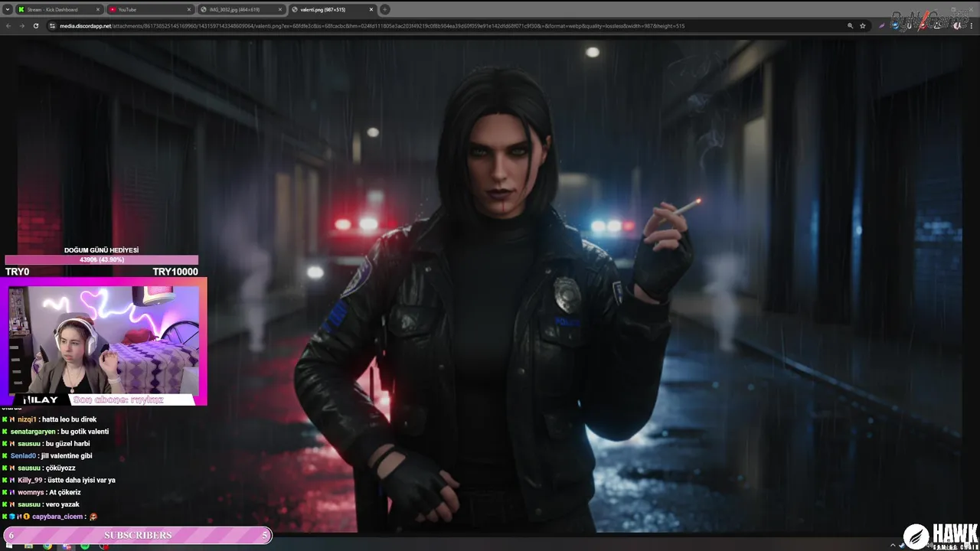Click the Kick badge beside Senlad0
The height and width of the screenshot is (551, 980).
point(5,456)
